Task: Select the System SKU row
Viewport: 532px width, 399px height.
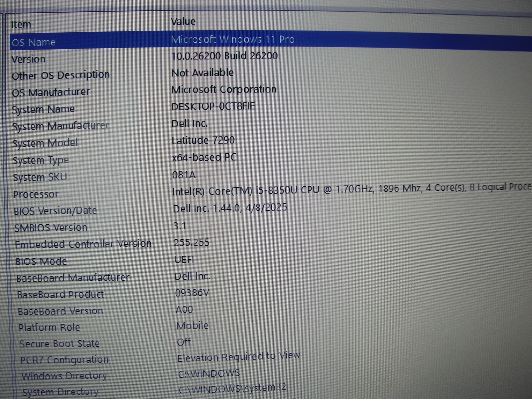Action: (40, 177)
